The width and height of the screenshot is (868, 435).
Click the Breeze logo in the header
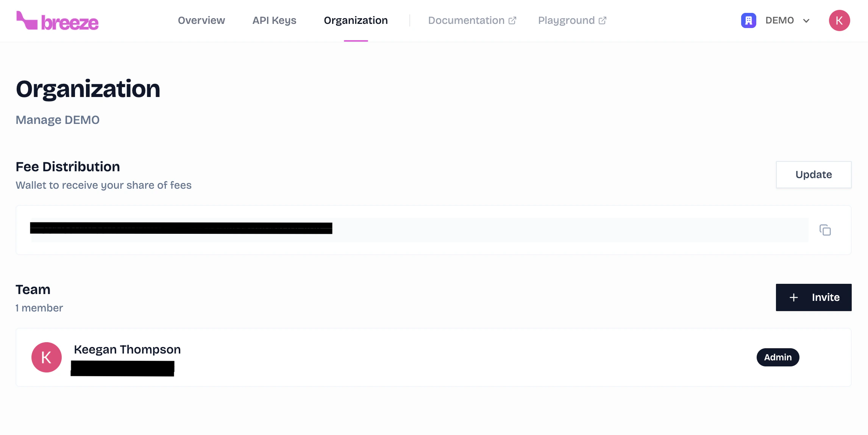pos(57,21)
